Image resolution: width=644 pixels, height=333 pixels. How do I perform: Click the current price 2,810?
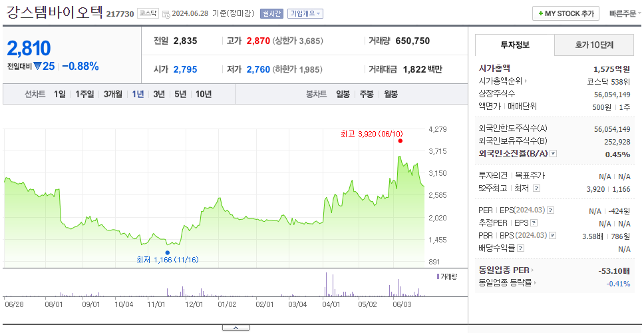pyautogui.click(x=29, y=49)
